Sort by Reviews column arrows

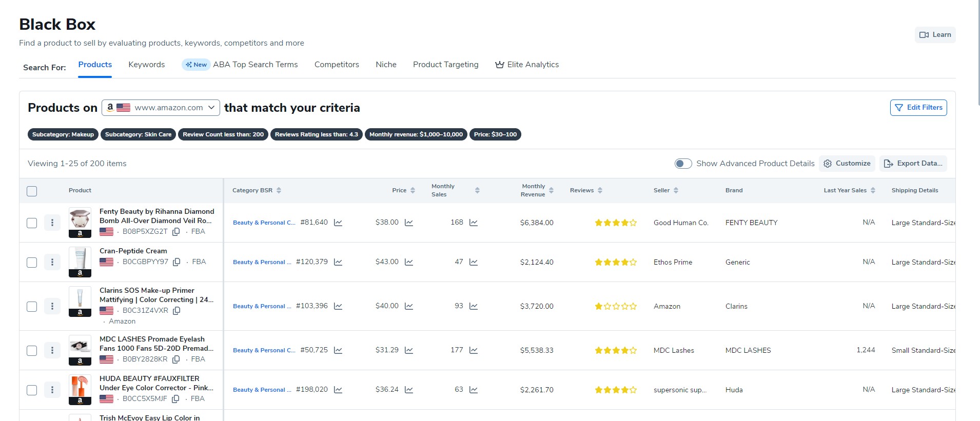pos(600,190)
